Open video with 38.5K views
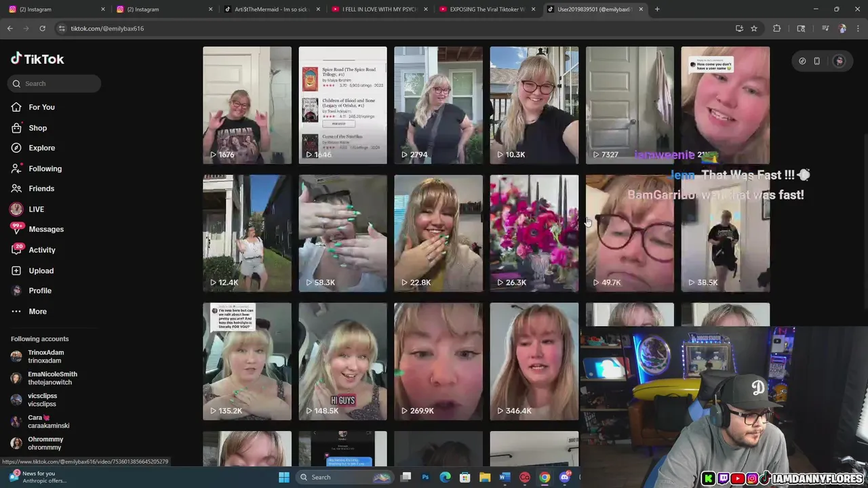Viewport: 868px width, 488px height. (x=725, y=233)
